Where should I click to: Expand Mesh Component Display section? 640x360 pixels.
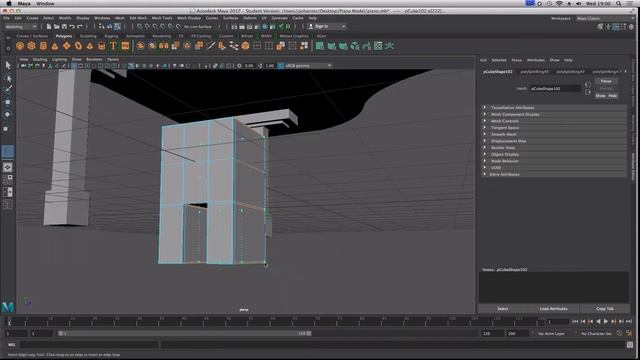pos(554,114)
